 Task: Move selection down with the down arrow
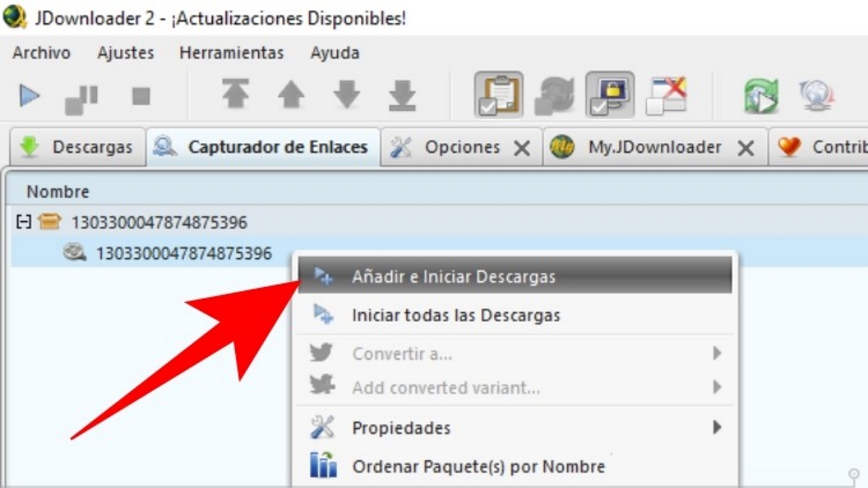pos(346,95)
